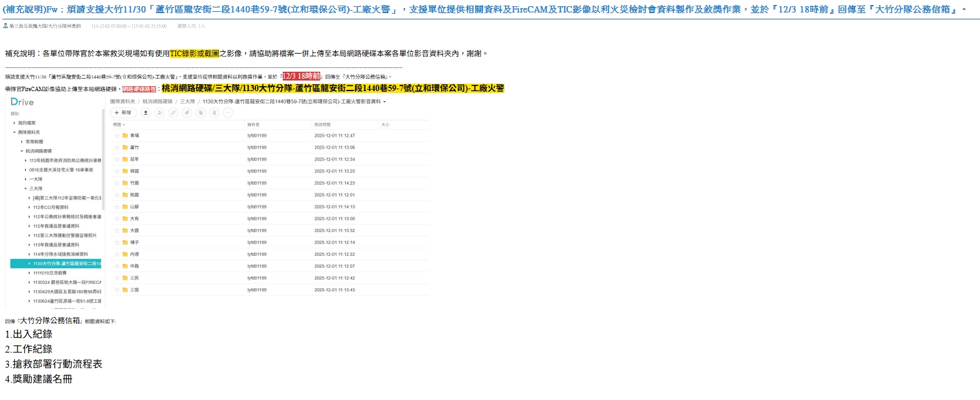Mark the 三民 folder as starred
The width and height of the screenshot is (980, 400).
click(x=117, y=278)
